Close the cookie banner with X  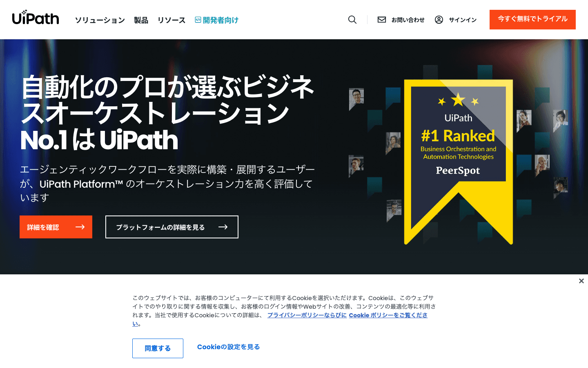tap(581, 281)
